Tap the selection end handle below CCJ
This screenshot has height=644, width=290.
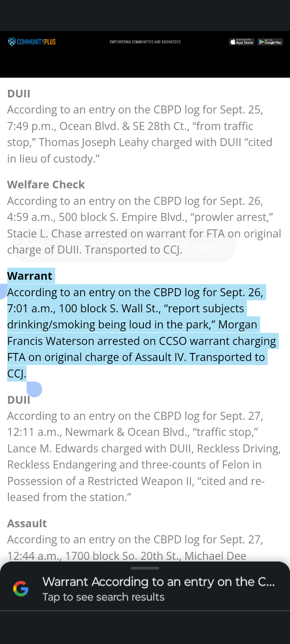click(x=34, y=389)
